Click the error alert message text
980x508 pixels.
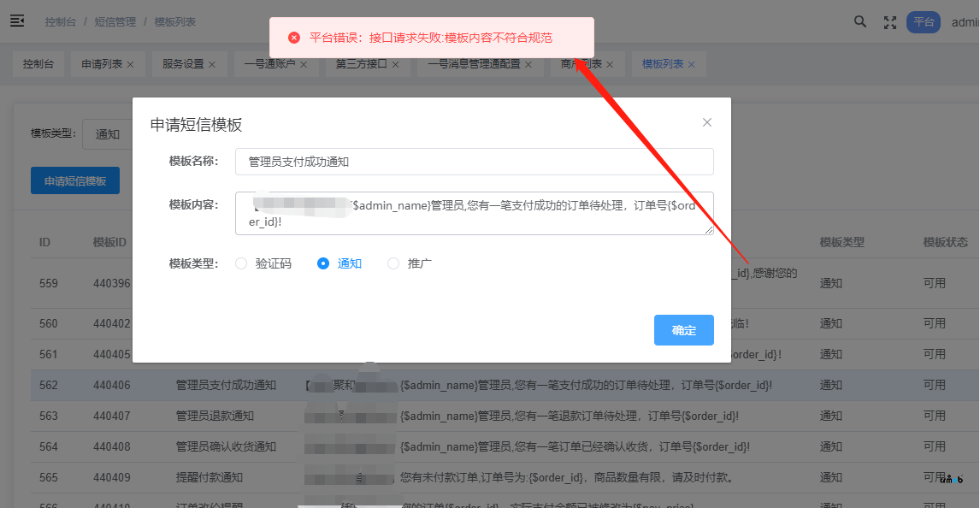click(431, 38)
